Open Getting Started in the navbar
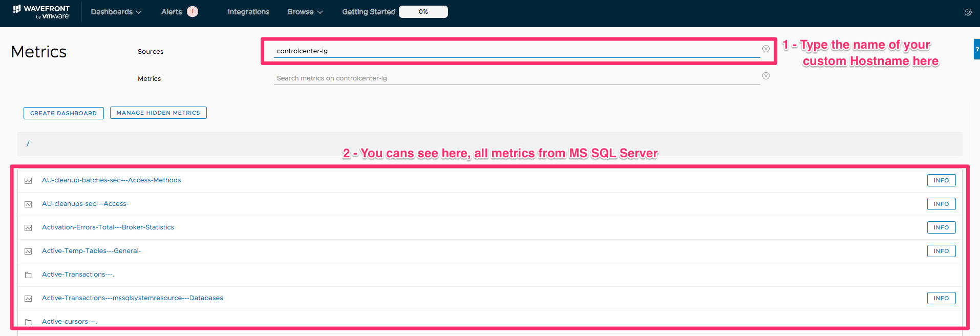 pyautogui.click(x=369, y=12)
